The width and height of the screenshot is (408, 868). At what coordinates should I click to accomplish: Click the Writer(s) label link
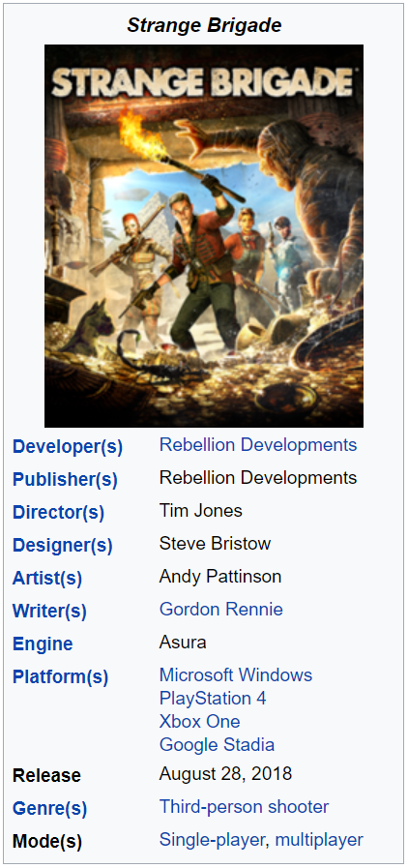coord(49,612)
